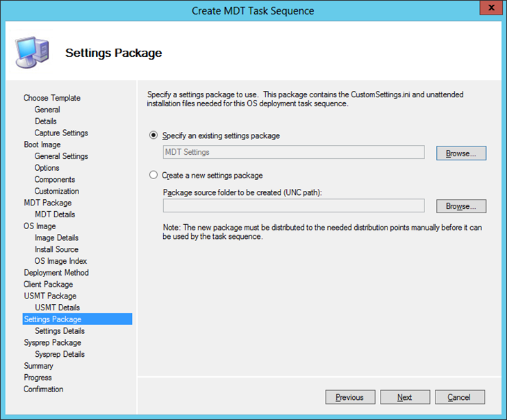
Task: Go to the Sysprep Package step
Action: [52, 342]
